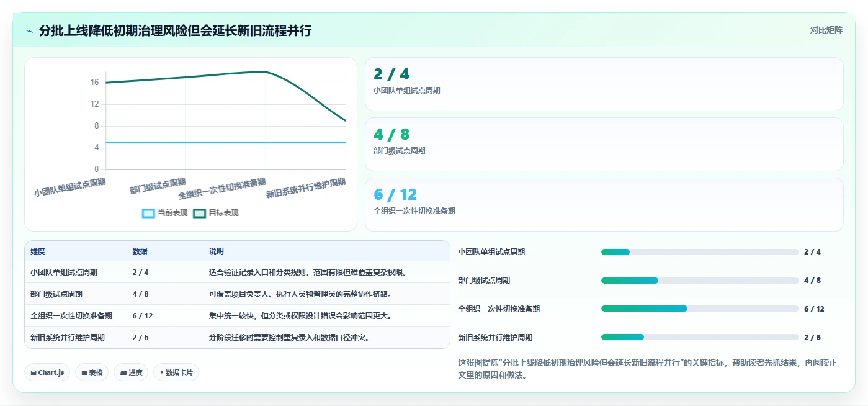
Task: Click chart axis label 全组织一次性切换准备期
Action: coord(222,189)
